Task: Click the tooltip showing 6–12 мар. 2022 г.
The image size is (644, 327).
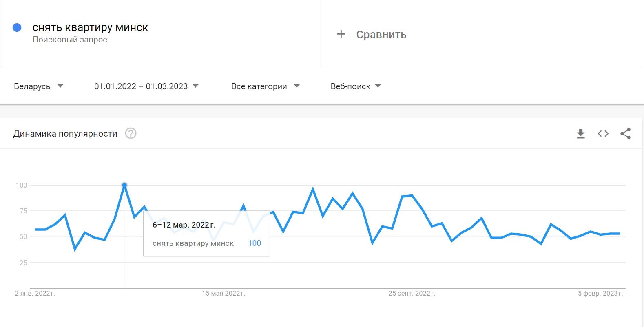Action: pos(206,234)
